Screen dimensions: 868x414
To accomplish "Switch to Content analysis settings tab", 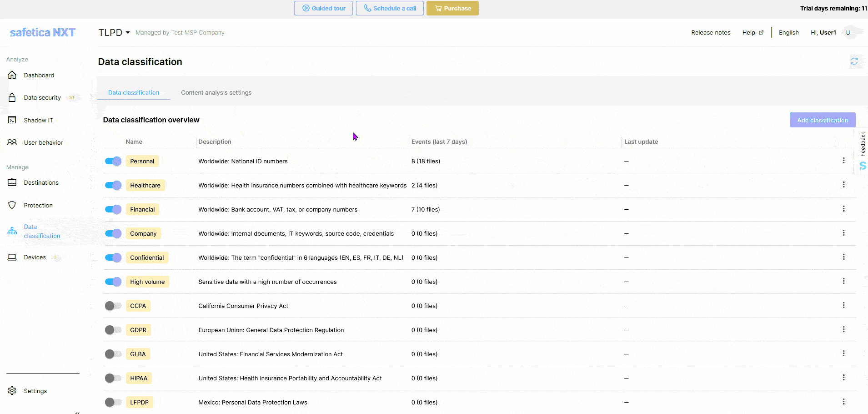I will (216, 92).
